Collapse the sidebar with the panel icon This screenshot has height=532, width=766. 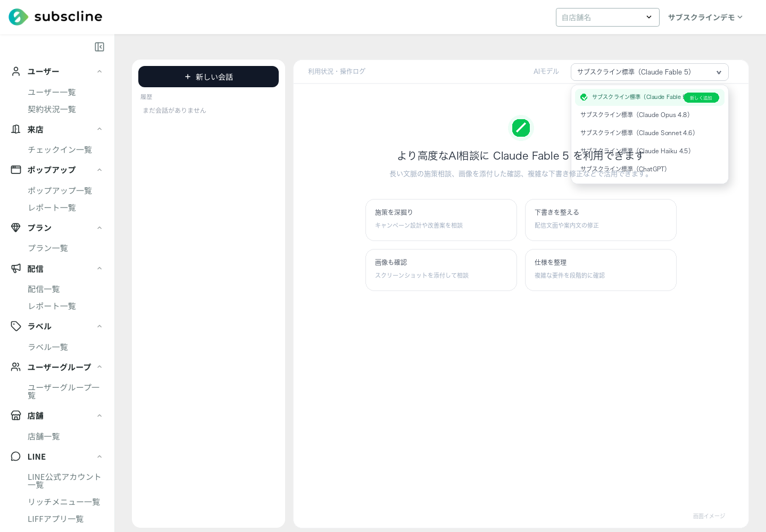(x=99, y=47)
